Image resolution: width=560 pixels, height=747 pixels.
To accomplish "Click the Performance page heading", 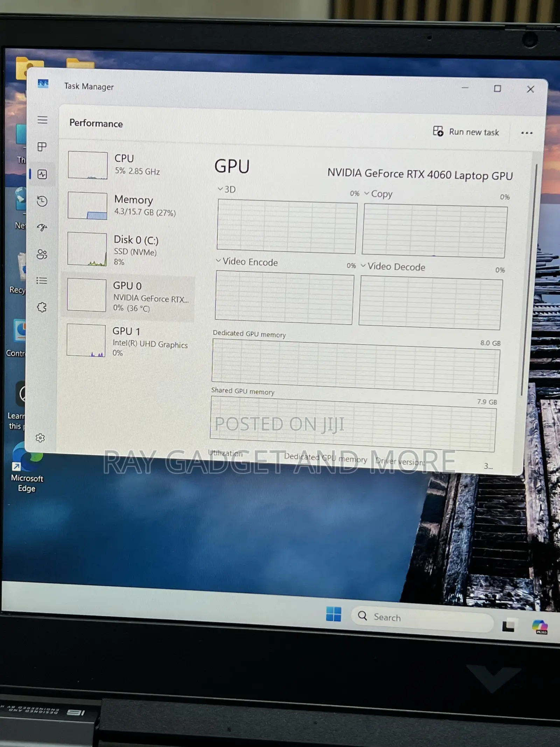I will (96, 123).
